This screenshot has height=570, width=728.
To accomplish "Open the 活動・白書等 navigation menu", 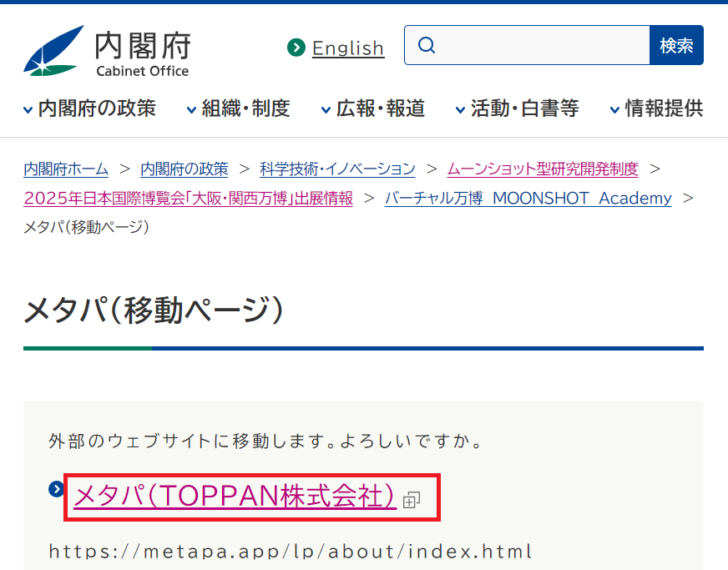I will [x=517, y=108].
